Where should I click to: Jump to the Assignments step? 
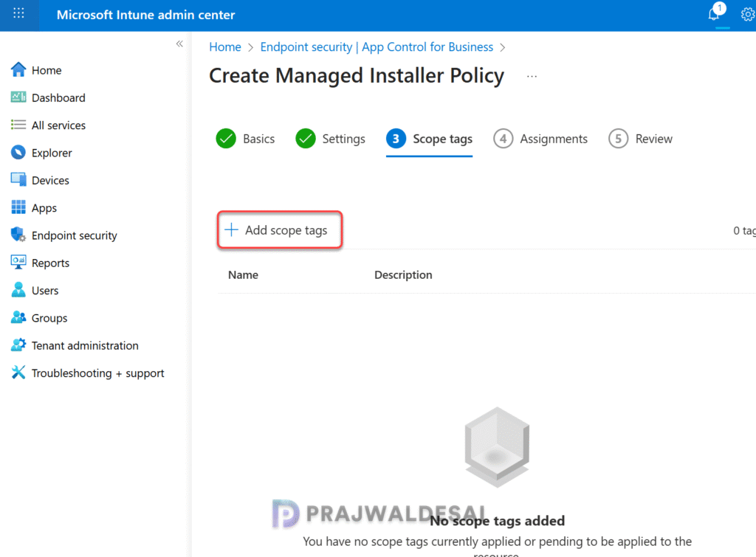[540, 139]
